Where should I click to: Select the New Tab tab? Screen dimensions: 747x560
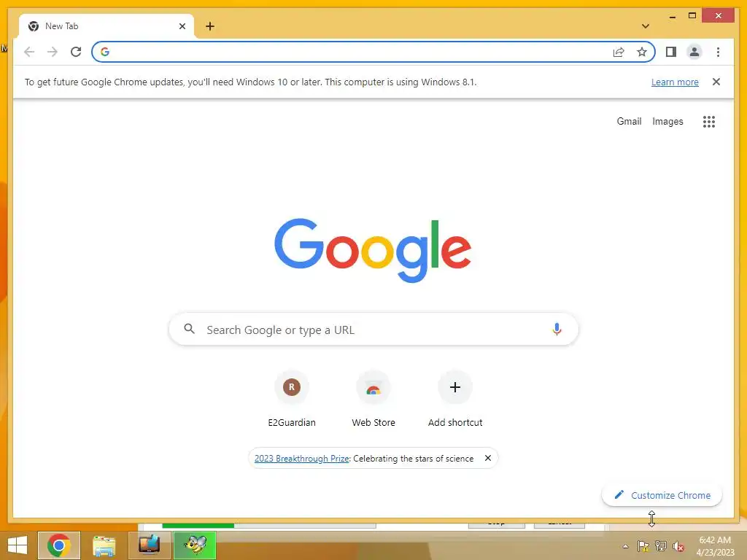click(106, 26)
